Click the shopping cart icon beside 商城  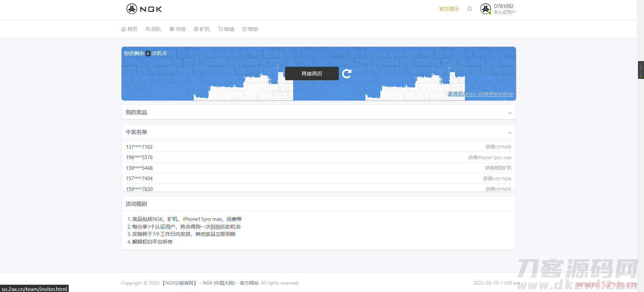220,29
